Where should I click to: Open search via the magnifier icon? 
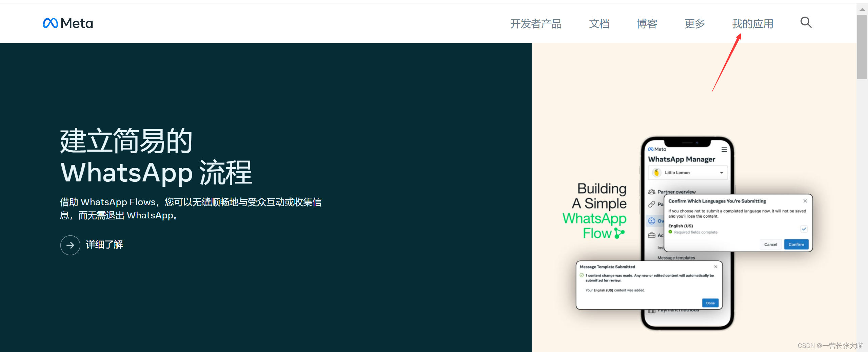click(806, 22)
